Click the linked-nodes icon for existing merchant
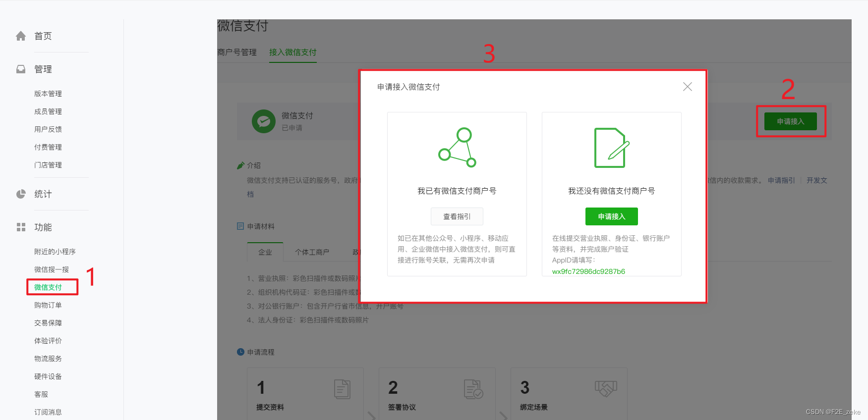Viewport: 868px width, 420px height. [457, 148]
